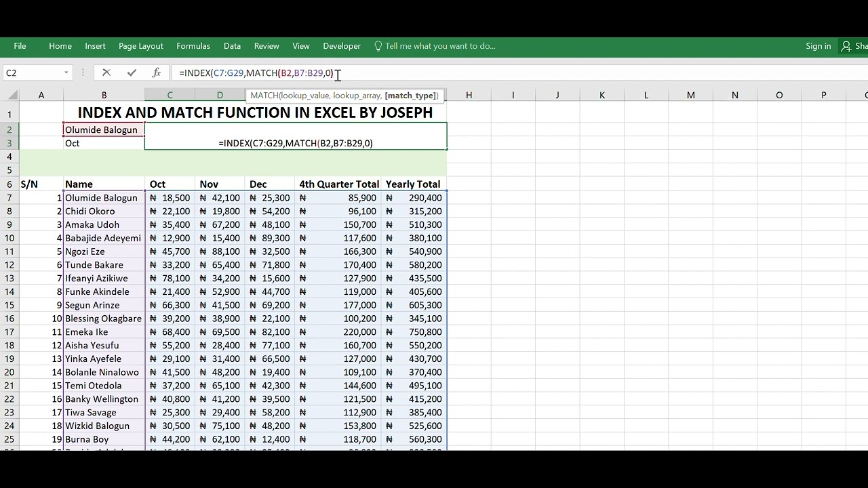
Task: Select column K header
Action: point(601,95)
